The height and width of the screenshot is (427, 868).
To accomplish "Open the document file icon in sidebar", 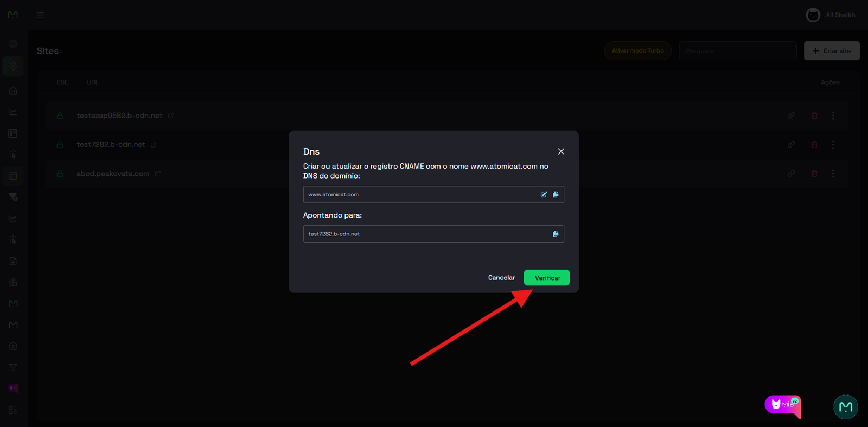I will click(13, 261).
